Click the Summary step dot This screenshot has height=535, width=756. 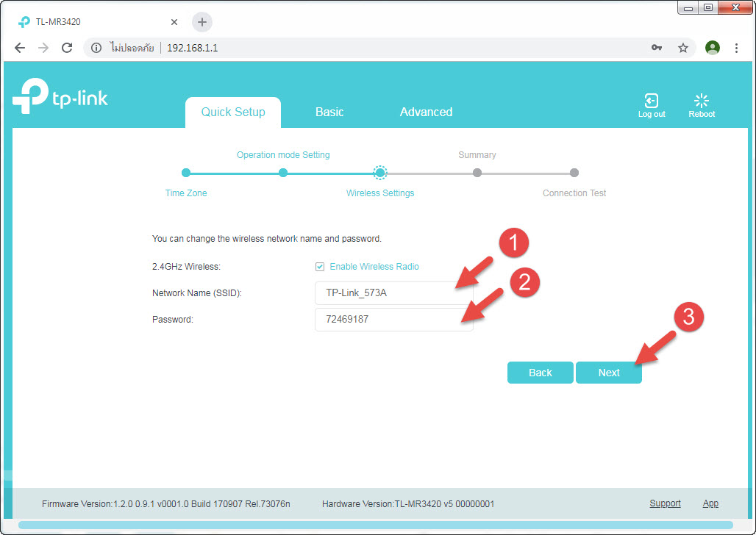477,173
